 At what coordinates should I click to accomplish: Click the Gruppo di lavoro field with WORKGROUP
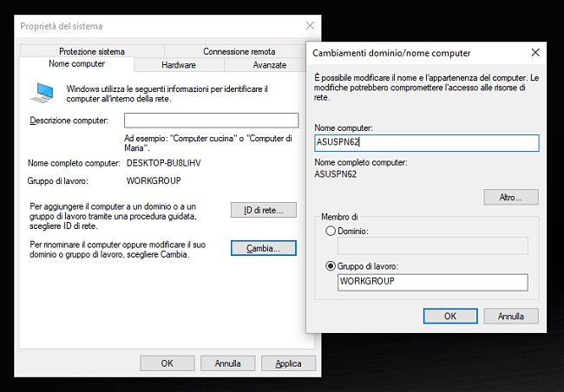433,282
